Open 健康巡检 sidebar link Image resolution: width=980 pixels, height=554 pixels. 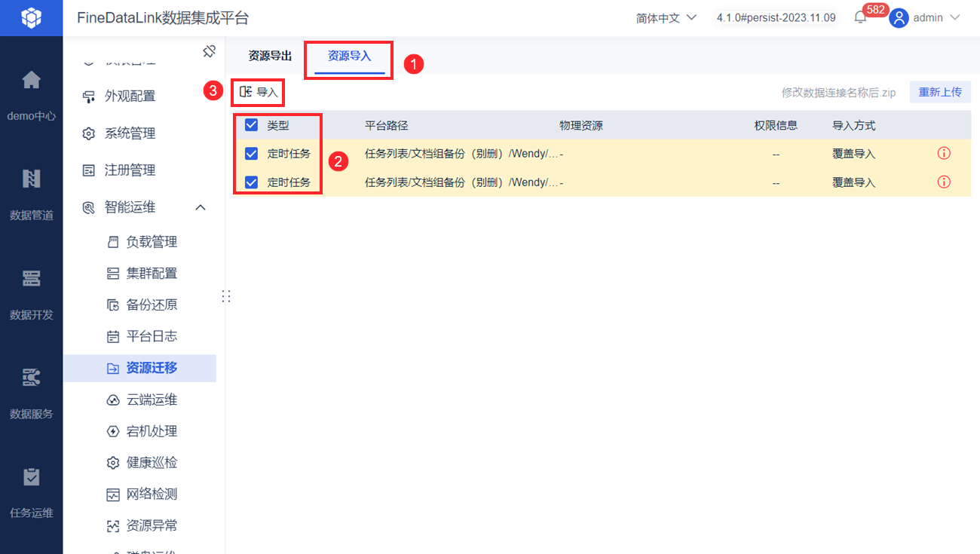[x=152, y=463]
